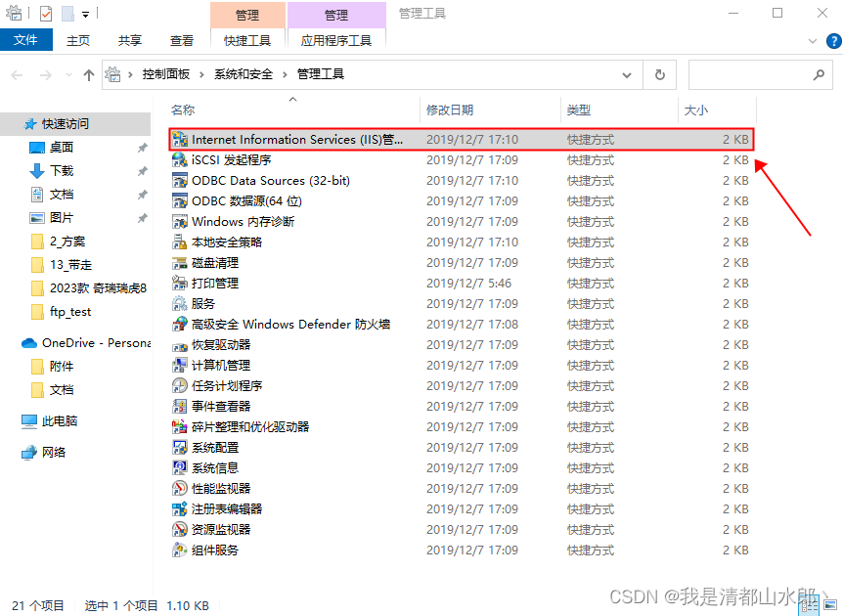Expand the chevron after 控制面板 in path

pyautogui.click(x=201, y=74)
